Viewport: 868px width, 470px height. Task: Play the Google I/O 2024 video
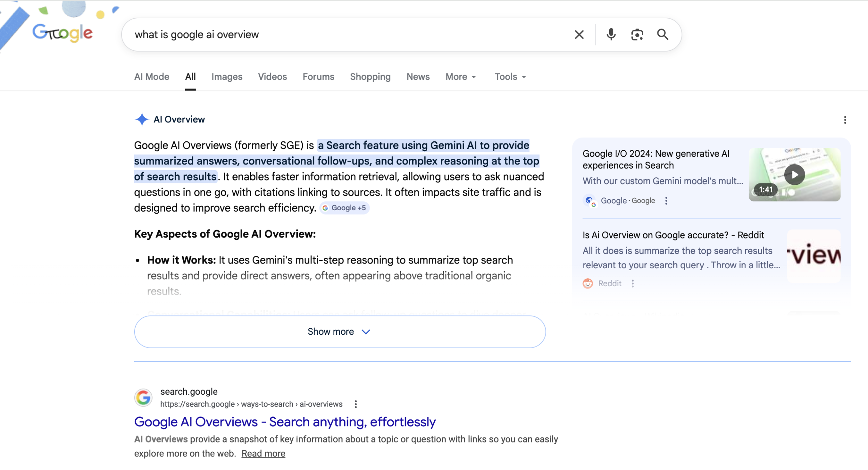click(794, 174)
